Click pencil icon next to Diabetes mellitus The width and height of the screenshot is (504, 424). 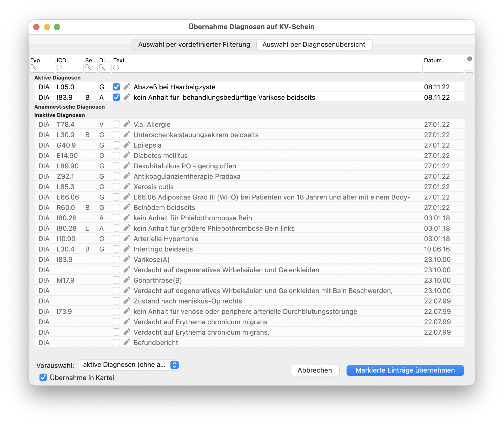[x=127, y=155]
